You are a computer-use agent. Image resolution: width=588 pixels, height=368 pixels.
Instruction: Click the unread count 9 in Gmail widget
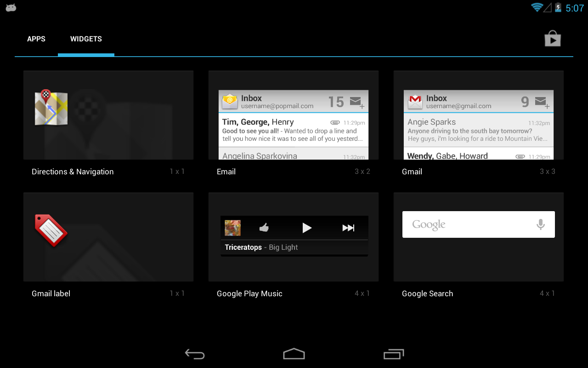525,102
